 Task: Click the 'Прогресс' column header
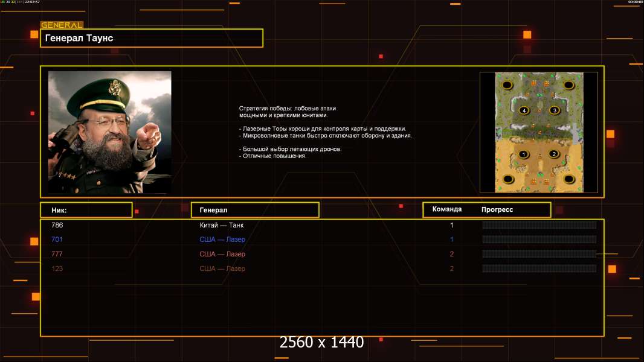click(x=497, y=209)
